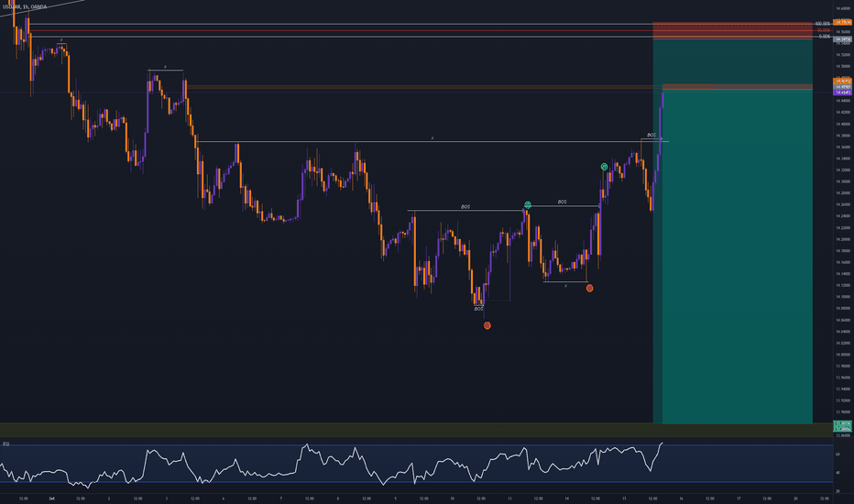Select the long horizontal line labelled x mid-chart
The height and width of the screenshot is (504, 854).
click(x=432, y=142)
